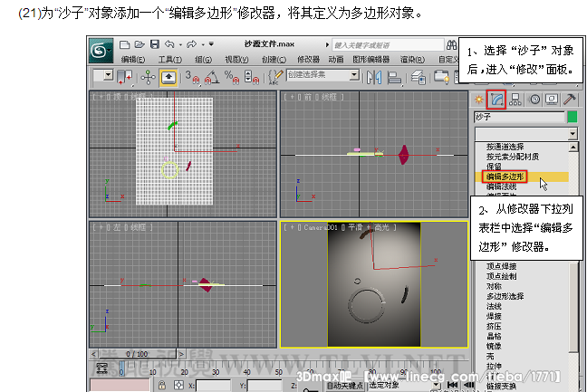Toggle the Percent Snap icon
This screenshot has width=587, height=392.
pos(232,77)
